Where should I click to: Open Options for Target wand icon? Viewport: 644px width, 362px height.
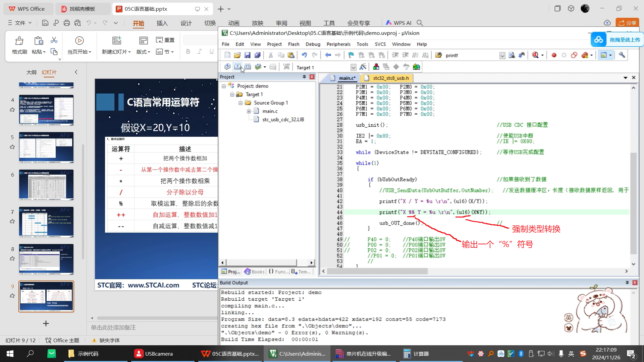click(x=363, y=67)
